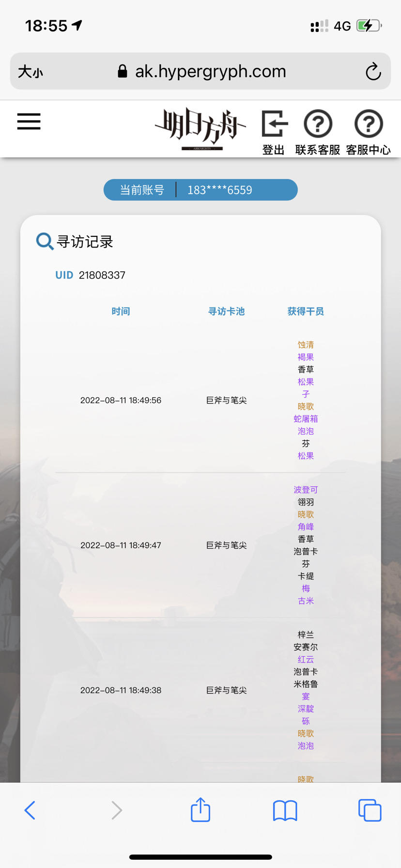This screenshot has width=401, height=868.
Task: Tap the 18:55 status bar clock
Action: [46, 26]
